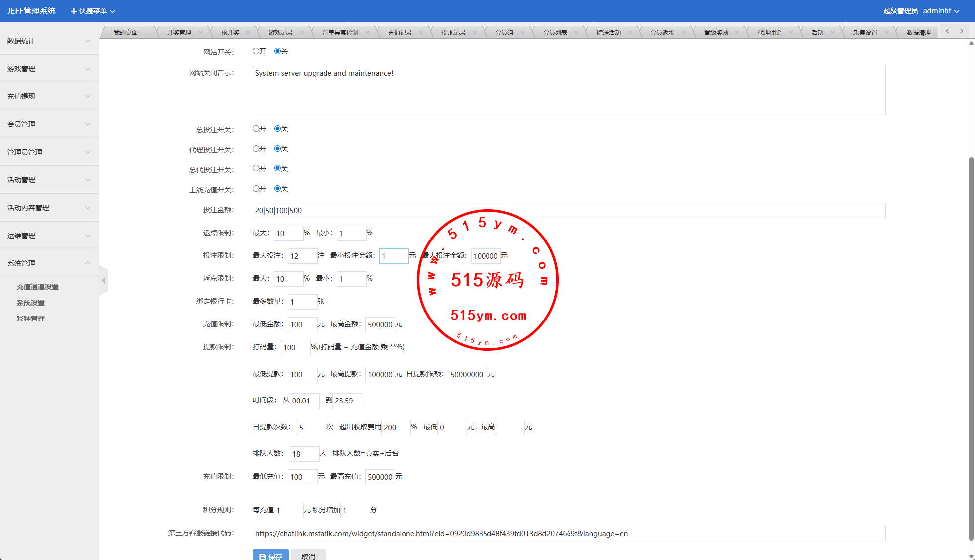Image resolution: width=975 pixels, height=560 pixels.
Task: Close the 会员列表 tab
Action: [x=576, y=32]
